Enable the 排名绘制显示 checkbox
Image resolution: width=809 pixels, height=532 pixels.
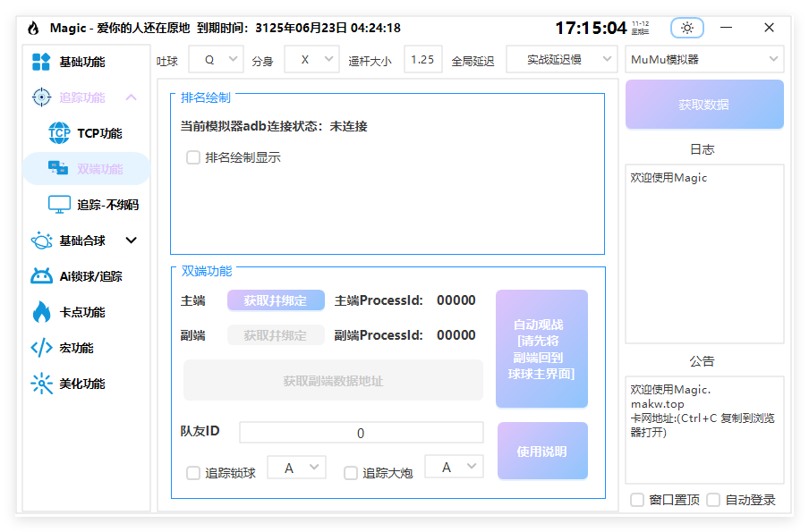coord(193,156)
